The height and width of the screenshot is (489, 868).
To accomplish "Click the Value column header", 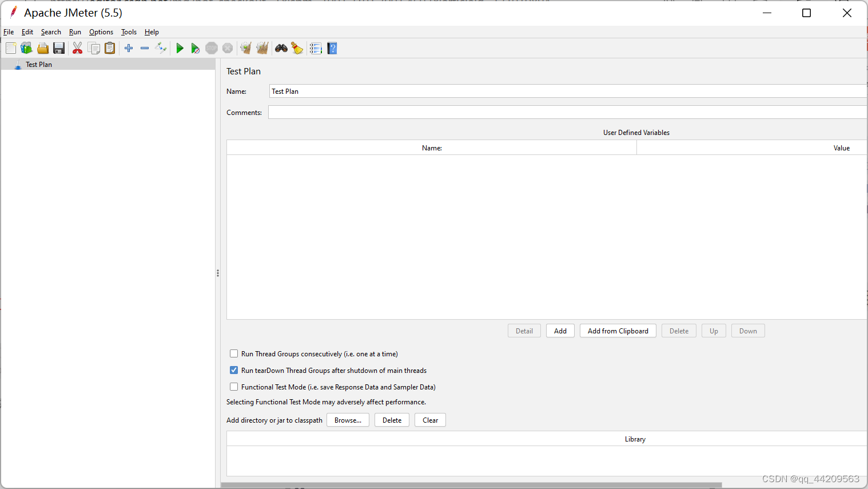I will coord(752,148).
